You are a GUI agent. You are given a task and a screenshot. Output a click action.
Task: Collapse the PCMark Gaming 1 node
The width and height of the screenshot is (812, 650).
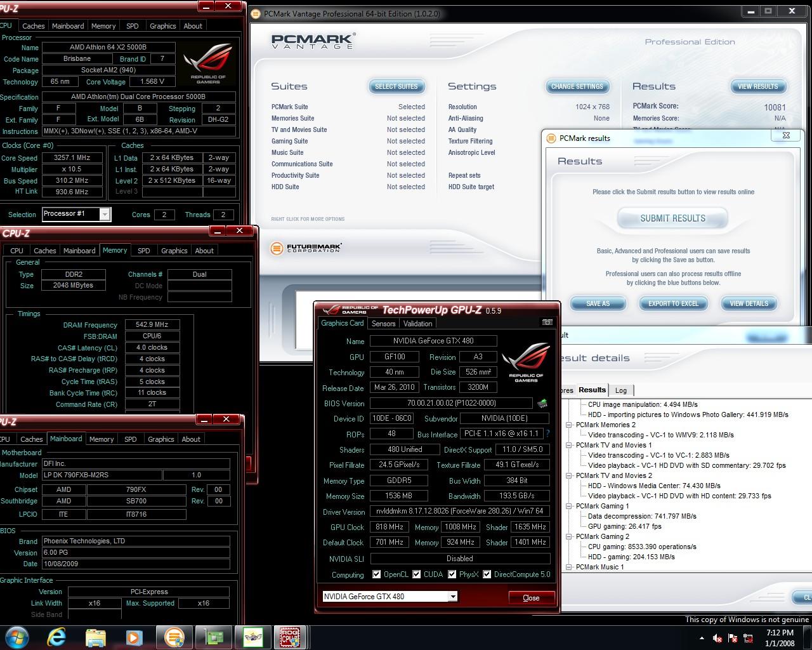pyautogui.click(x=569, y=507)
